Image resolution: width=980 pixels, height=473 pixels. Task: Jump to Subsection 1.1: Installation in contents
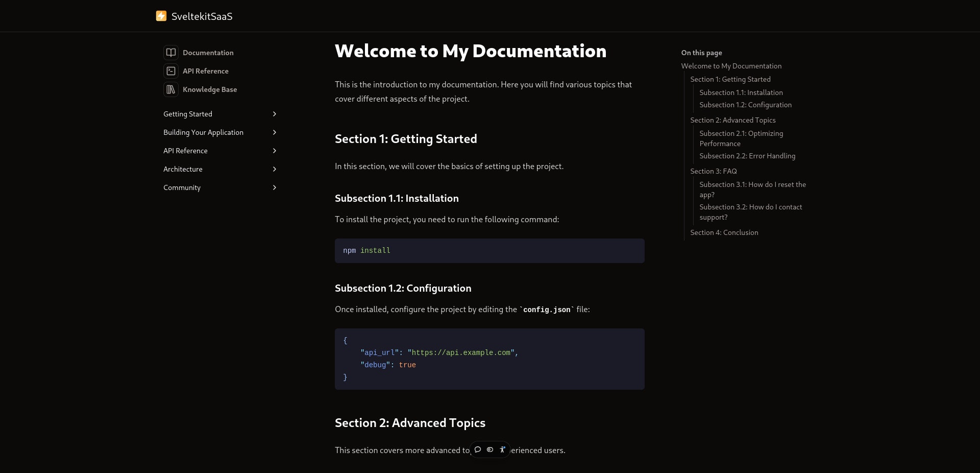coord(741,92)
